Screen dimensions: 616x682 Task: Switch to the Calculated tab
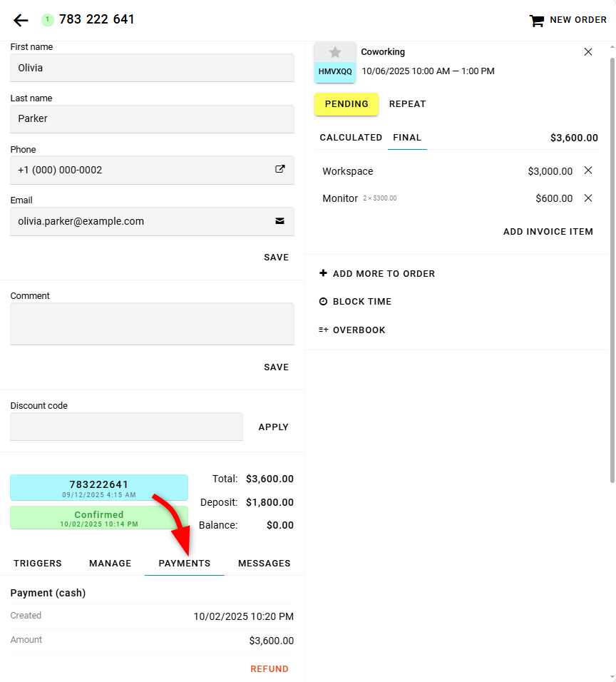(351, 138)
